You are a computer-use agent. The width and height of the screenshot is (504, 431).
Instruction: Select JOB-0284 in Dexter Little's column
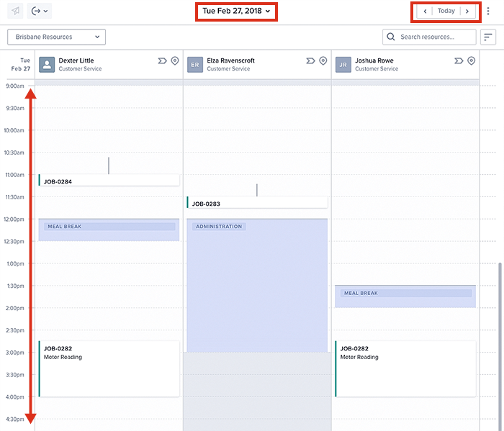[109, 181]
